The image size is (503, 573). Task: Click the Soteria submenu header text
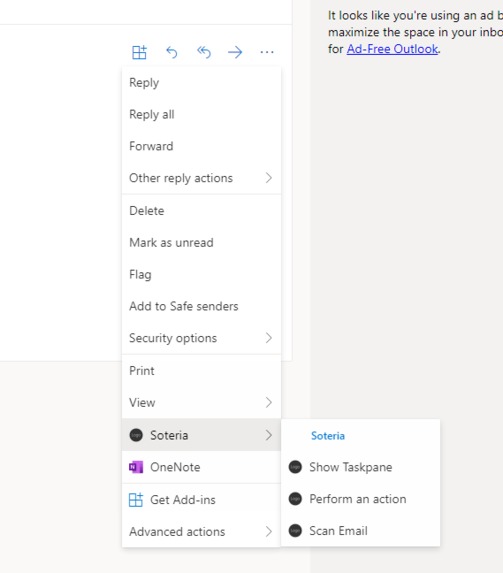tap(328, 436)
